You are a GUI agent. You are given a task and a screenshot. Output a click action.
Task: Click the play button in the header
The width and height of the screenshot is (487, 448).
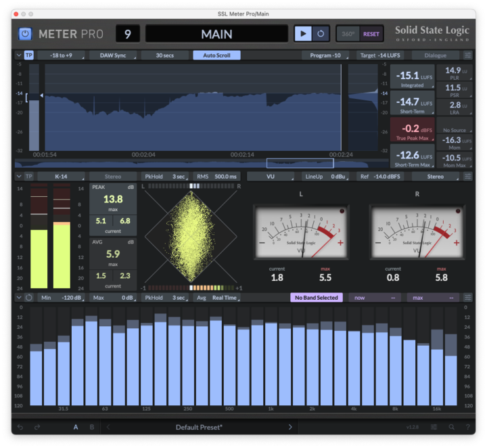(303, 34)
